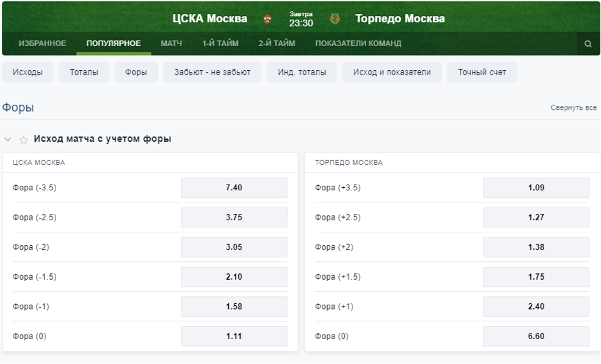Image resolution: width=601 pixels, height=364 pixels.
Task: Click the Torpedo Moscow team logo
Action: 335,19
